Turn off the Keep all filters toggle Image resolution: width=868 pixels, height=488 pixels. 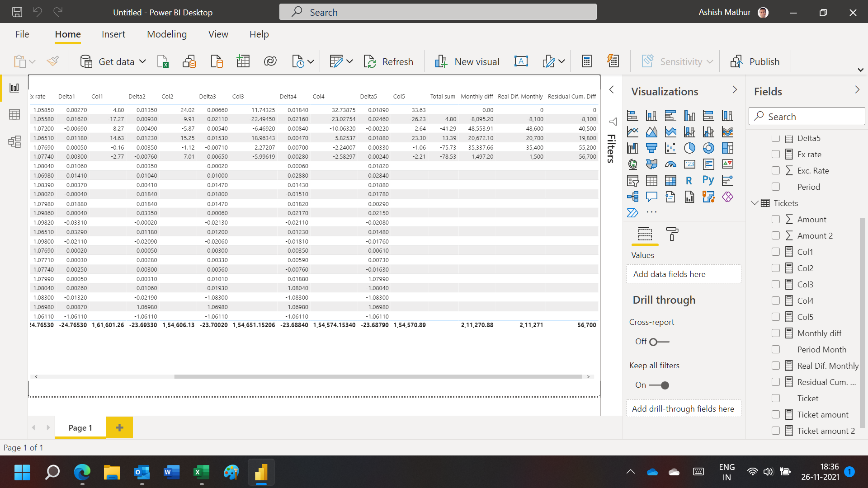[x=659, y=385]
